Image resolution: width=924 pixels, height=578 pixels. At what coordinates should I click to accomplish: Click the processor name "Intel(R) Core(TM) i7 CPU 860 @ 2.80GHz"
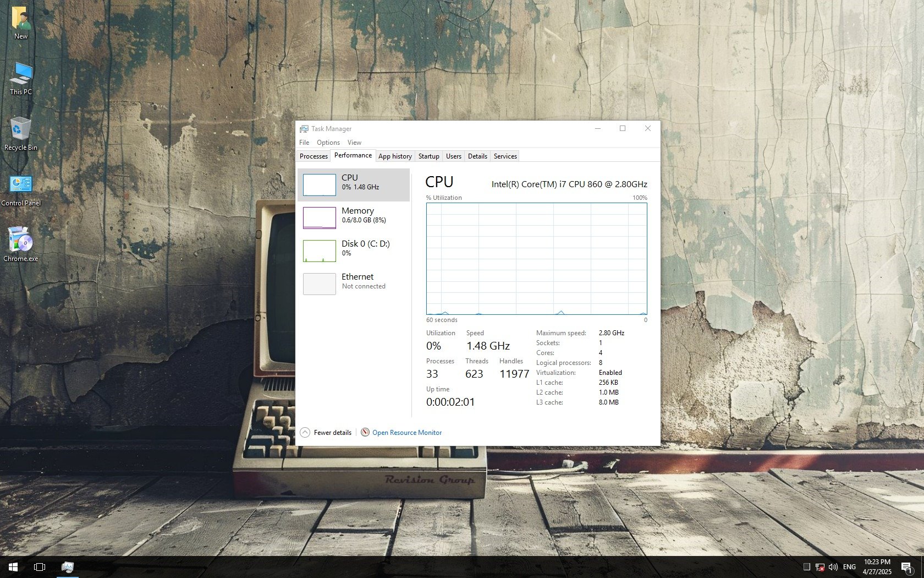[x=569, y=184]
